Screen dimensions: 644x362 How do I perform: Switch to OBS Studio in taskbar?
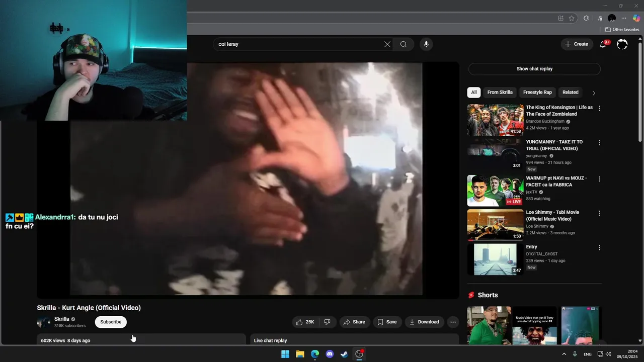[x=359, y=354]
